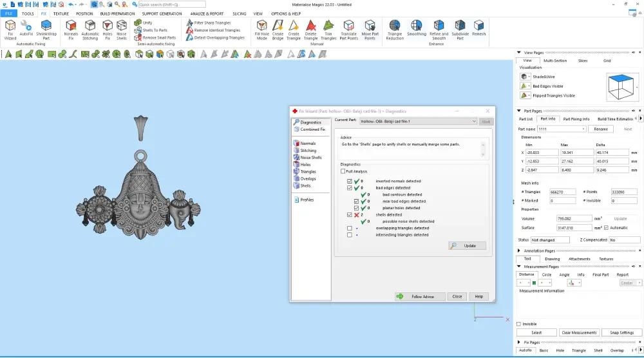
Task: Open the TOOLS ribbon tab
Action: pos(28,14)
